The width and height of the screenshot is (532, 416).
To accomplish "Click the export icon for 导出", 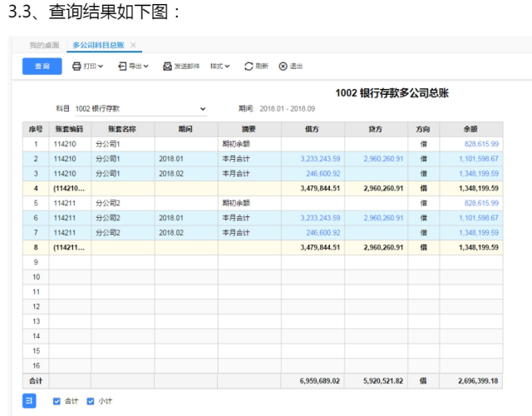I will [x=122, y=67].
